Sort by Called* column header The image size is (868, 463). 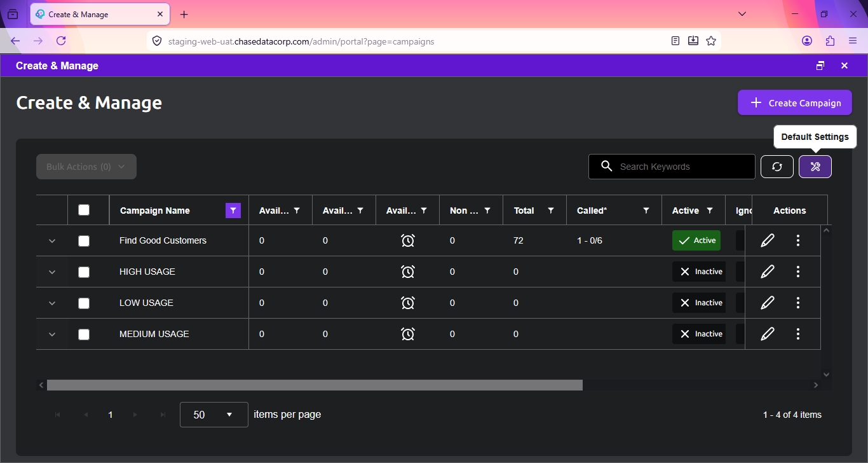coord(592,211)
